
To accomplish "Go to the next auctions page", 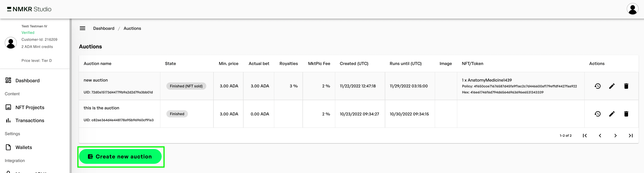I will 615,136.
